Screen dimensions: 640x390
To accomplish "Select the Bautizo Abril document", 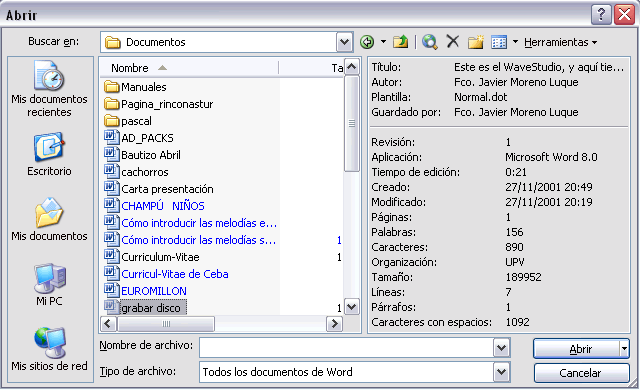I will pos(142,155).
